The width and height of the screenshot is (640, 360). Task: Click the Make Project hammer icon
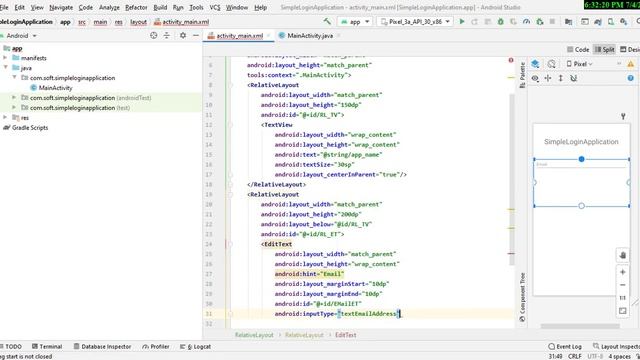pyautogui.click(x=327, y=22)
